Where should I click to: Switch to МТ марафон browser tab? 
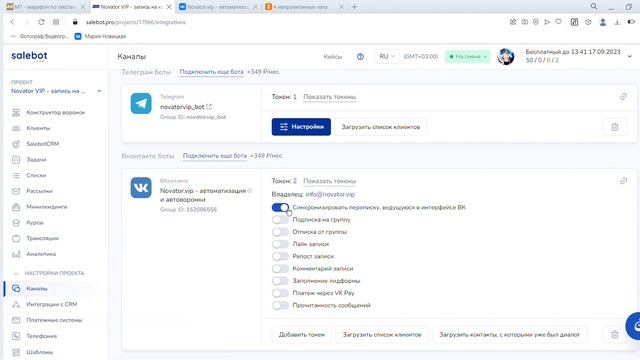point(45,7)
